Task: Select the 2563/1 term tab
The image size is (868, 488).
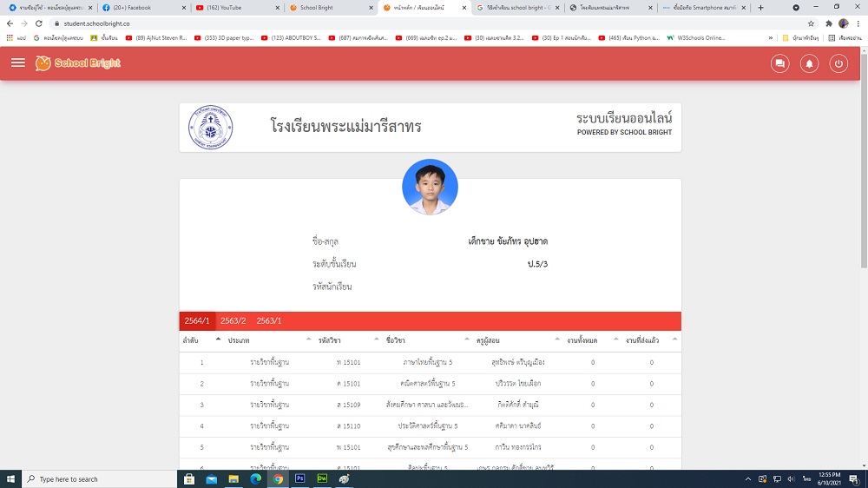Action: coord(269,320)
